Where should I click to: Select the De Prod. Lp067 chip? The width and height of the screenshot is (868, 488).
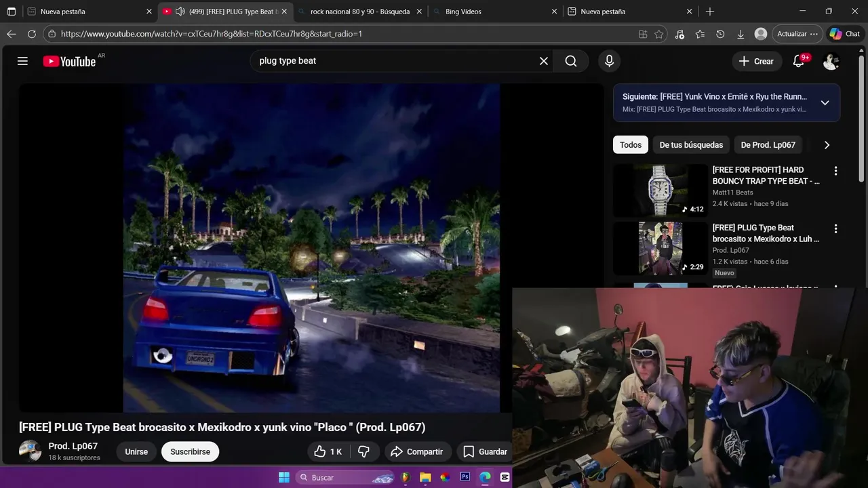768,145
